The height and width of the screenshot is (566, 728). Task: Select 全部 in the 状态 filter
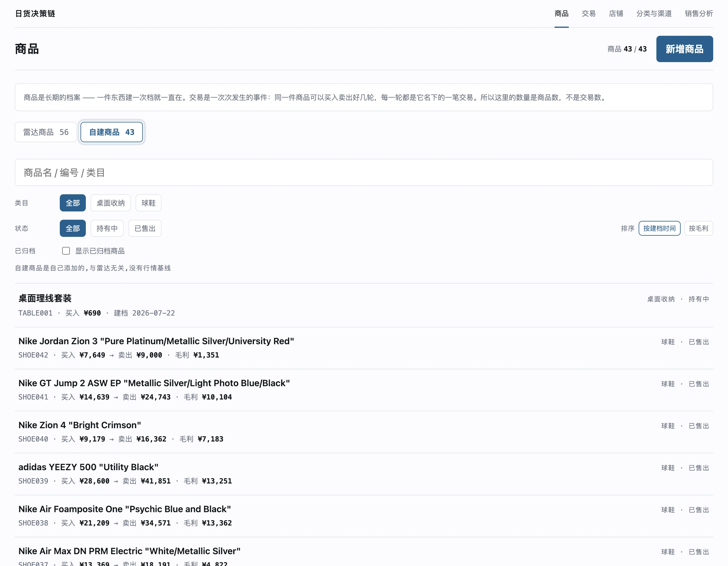point(73,229)
